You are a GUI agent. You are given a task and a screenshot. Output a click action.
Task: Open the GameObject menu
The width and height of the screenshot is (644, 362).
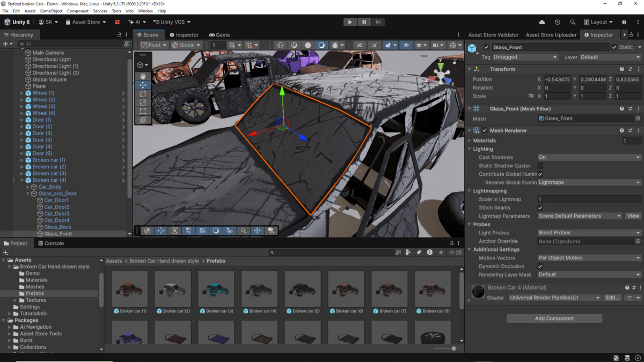coord(51,11)
